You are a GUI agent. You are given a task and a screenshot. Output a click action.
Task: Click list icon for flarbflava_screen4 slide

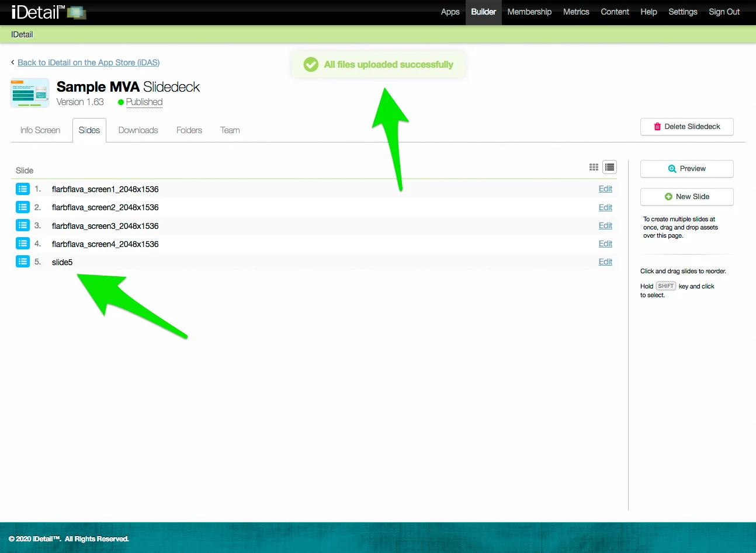(x=23, y=244)
